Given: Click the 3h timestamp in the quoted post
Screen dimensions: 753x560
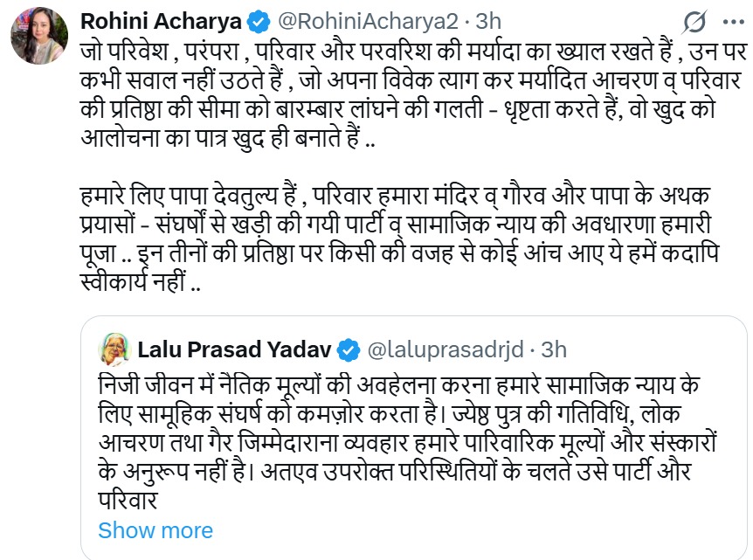Looking at the screenshot, I should (x=554, y=350).
